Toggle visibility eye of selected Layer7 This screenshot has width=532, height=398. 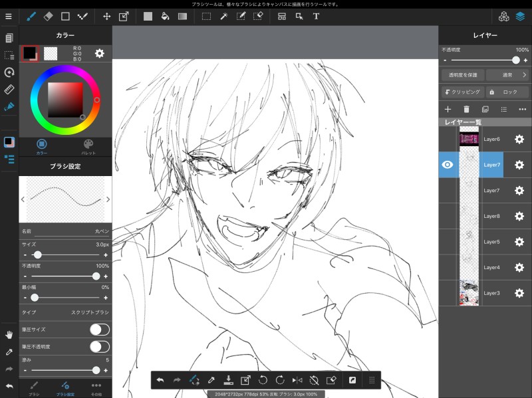tap(448, 165)
